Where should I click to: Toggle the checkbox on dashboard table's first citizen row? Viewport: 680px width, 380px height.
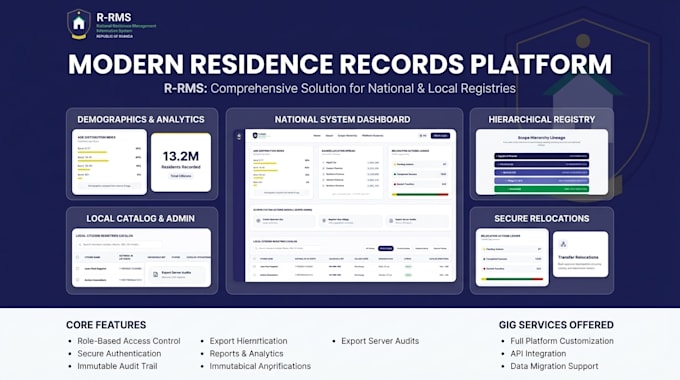[x=255, y=266]
